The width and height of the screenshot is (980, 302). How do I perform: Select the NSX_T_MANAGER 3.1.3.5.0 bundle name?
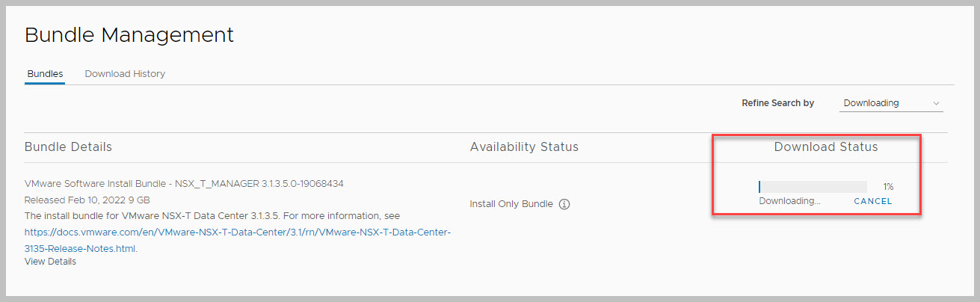[184, 183]
